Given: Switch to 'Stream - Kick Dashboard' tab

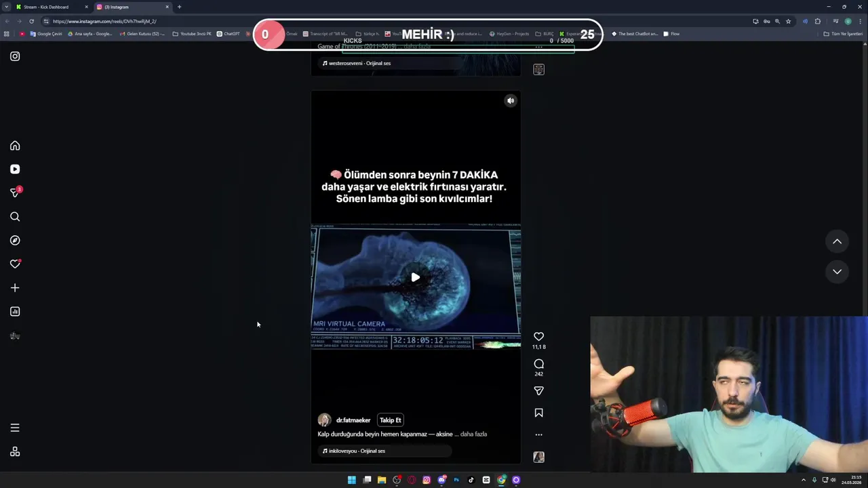Looking at the screenshot, I should tap(52, 7).
